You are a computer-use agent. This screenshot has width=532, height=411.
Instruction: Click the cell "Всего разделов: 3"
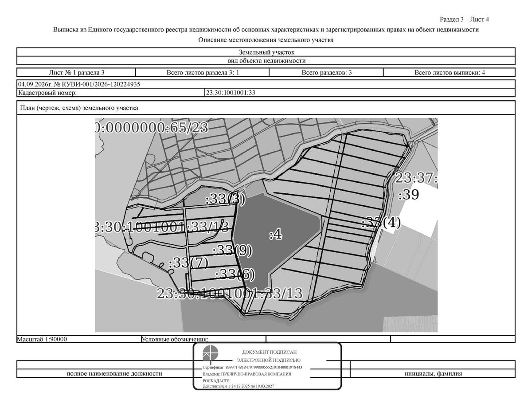[327, 73]
